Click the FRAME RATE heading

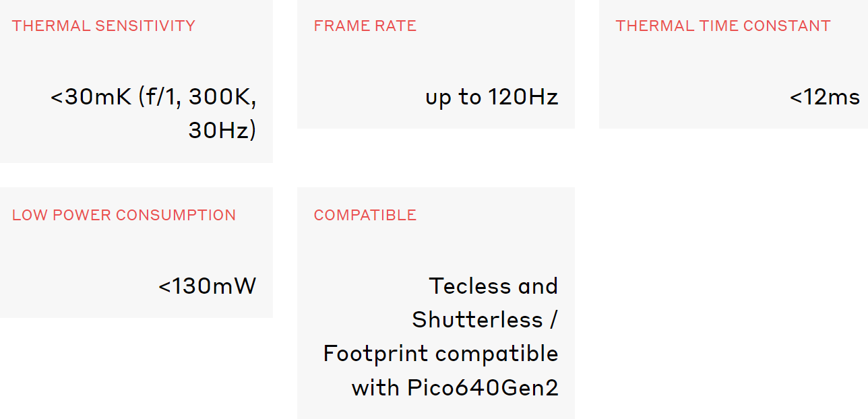[365, 26]
